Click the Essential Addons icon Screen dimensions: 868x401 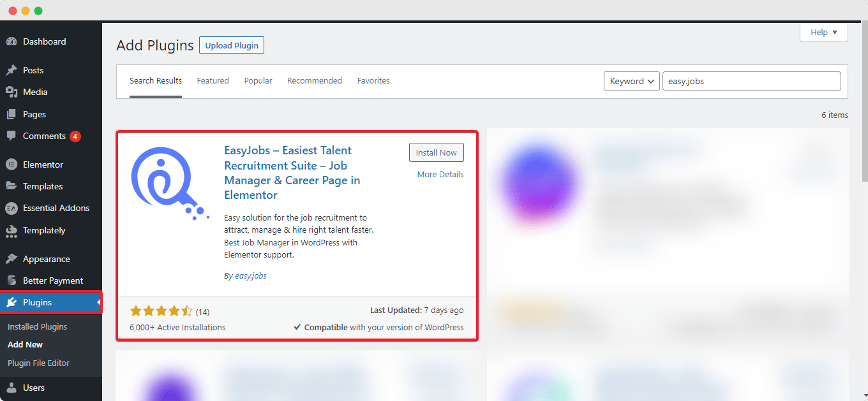coord(11,208)
